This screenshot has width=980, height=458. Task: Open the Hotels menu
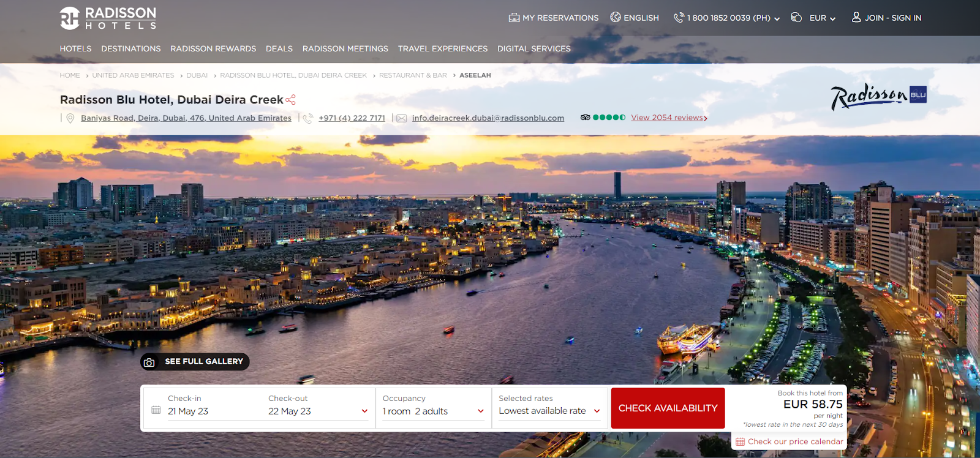[x=75, y=48]
